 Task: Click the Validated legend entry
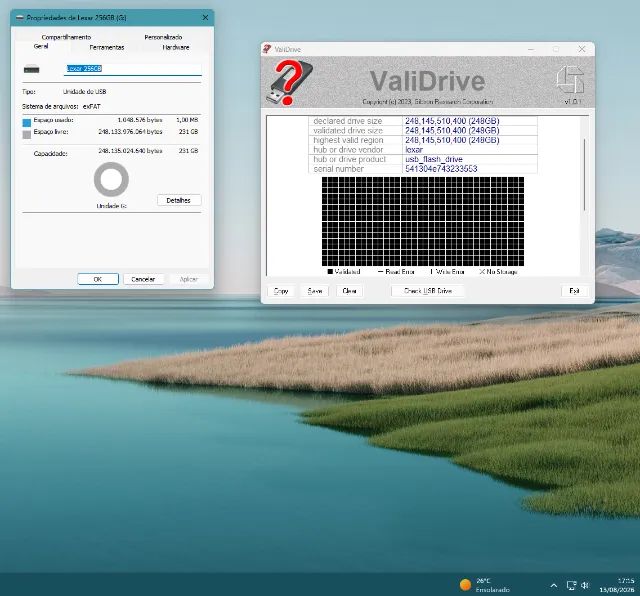click(x=344, y=272)
